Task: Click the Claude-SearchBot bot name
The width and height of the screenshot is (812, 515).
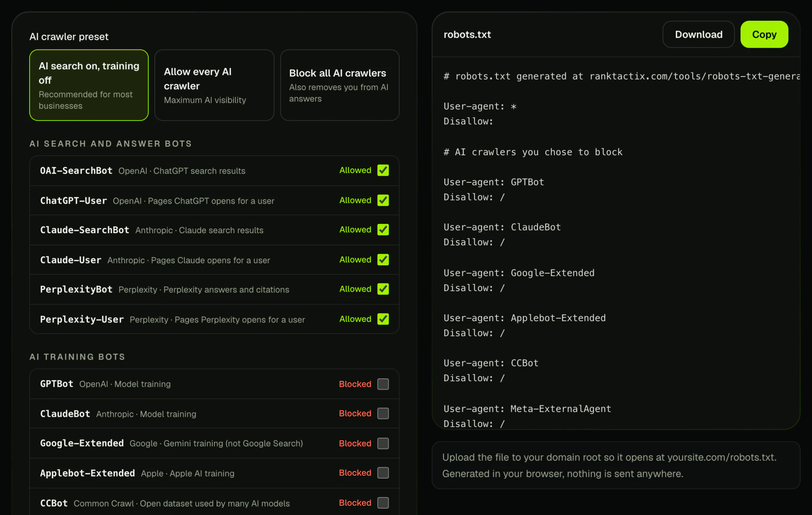Action: click(85, 230)
